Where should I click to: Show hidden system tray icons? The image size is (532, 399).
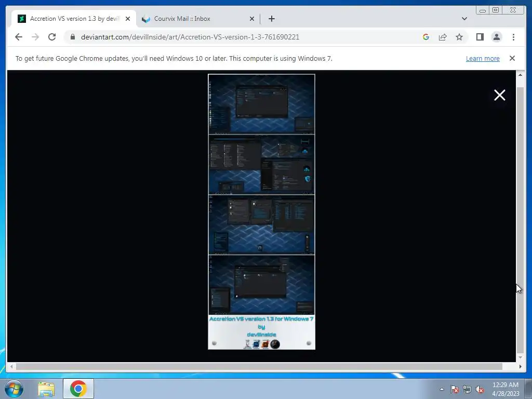(x=442, y=389)
